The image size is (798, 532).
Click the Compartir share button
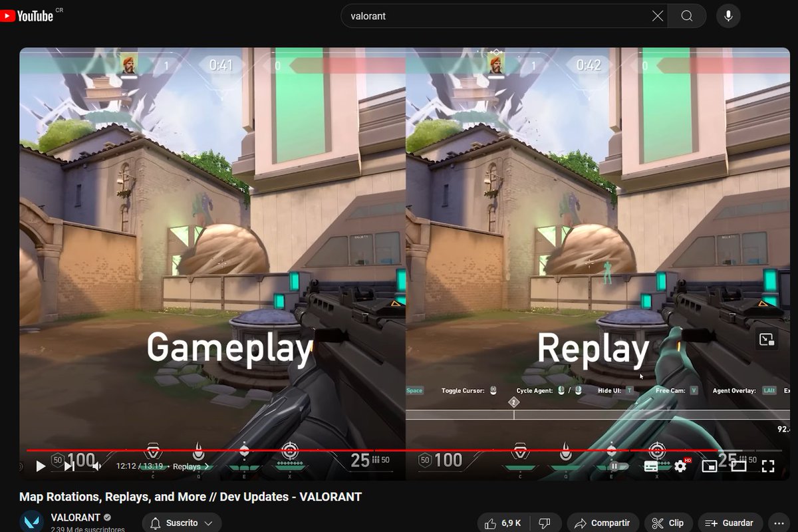(602, 523)
